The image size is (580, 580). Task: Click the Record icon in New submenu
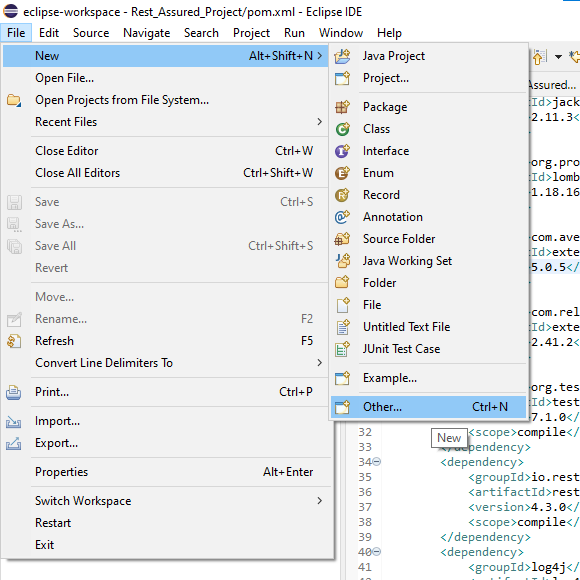pyautogui.click(x=342, y=195)
